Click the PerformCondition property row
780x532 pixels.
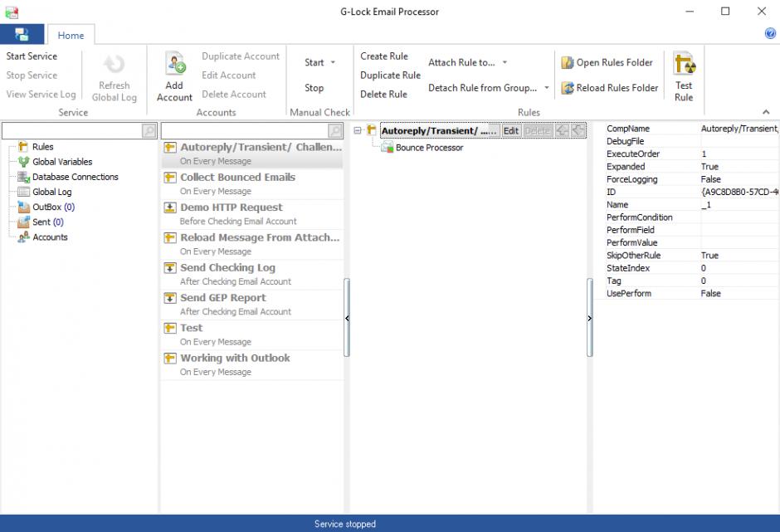click(x=691, y=217)
